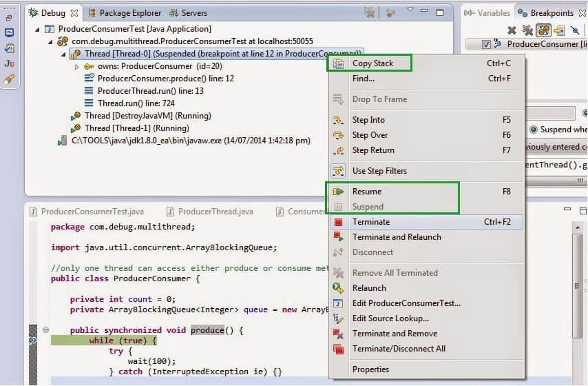Click the Terminate and Relaunch icon
The width and height of the screenshot is (588, 386).
coord(338,237)
